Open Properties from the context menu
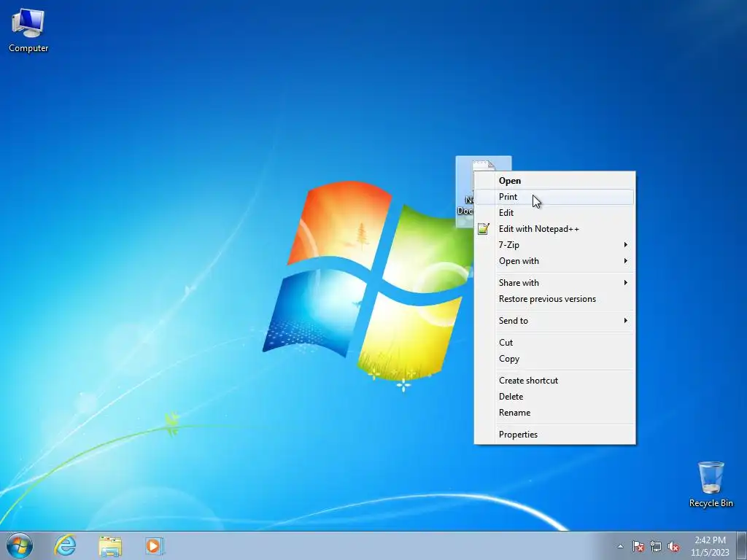This screenshot has height=560, width=747. 555,435
